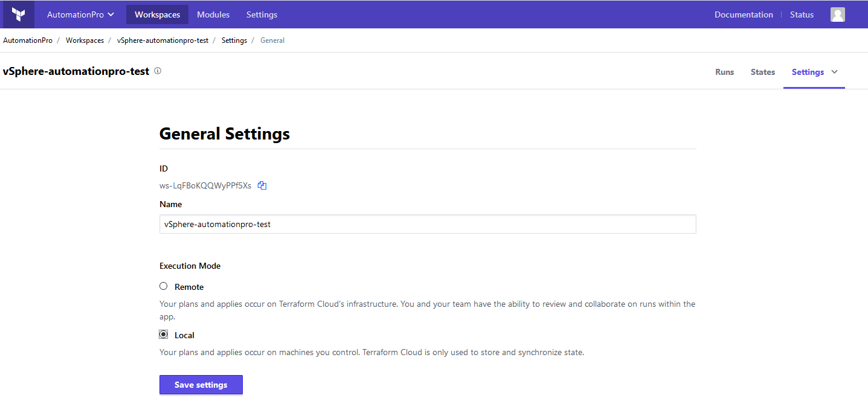868x404 pixels.
Task: Go to Settings breadcrumb
Action: click(x=234, y=40)
